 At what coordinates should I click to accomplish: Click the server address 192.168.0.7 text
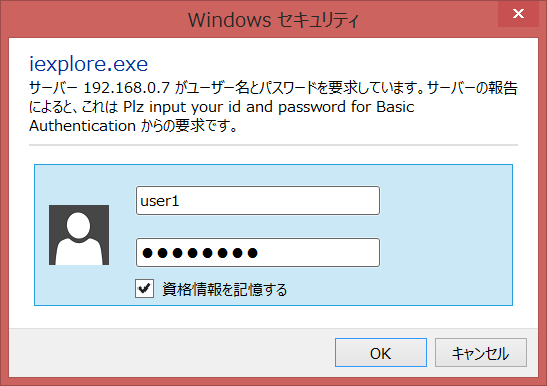127,88
